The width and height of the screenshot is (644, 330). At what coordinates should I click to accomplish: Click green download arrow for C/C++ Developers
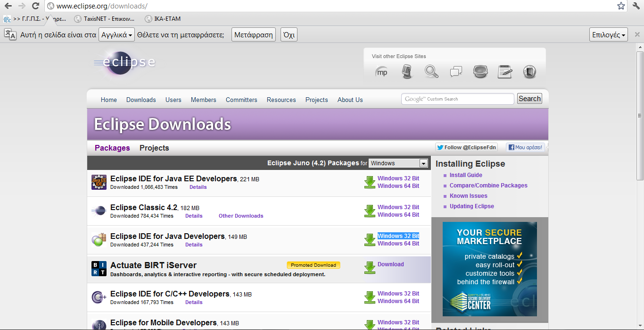pos(370,297)
